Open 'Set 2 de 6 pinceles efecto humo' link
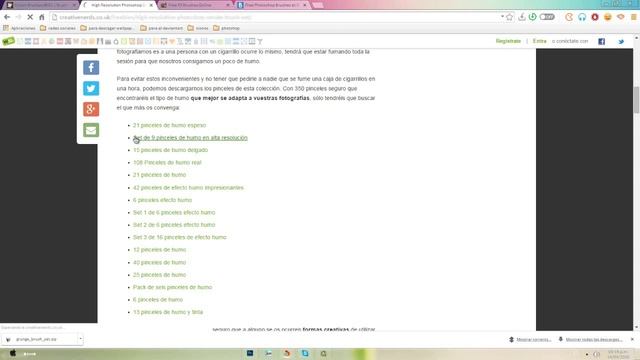640x360 pixels. 174,225
